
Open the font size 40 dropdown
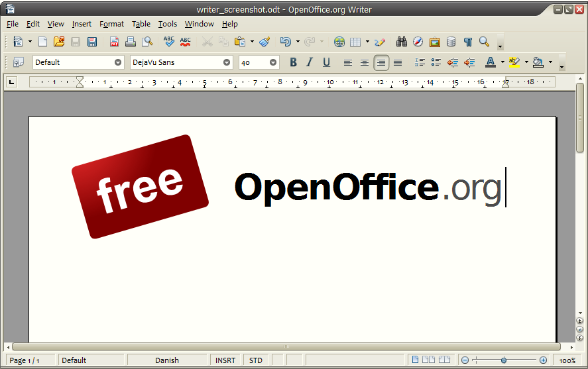tap(273, 62)
